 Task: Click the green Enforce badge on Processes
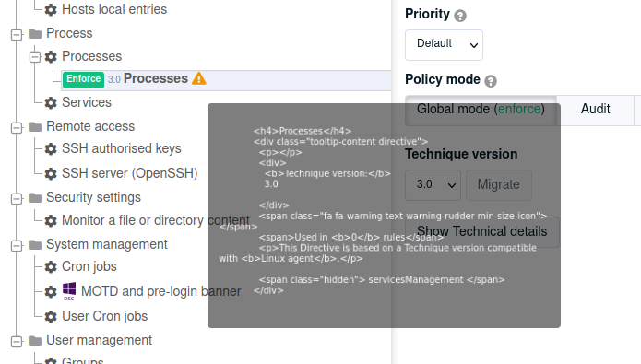(83, 79)
